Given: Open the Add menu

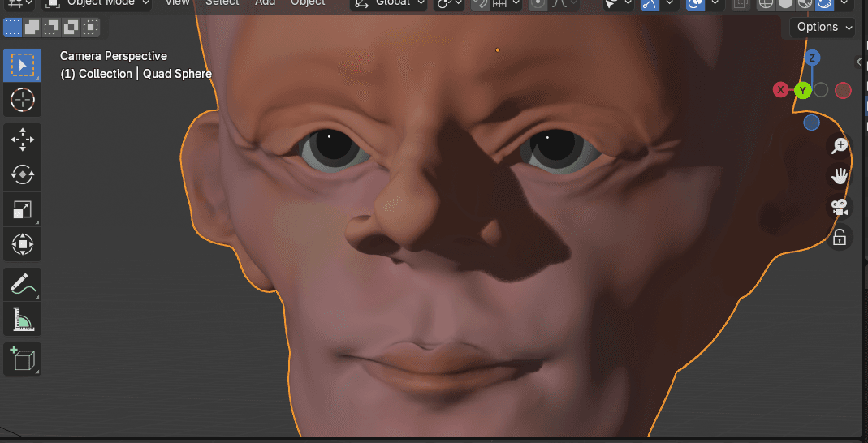Looking at the screenshot, I should [x=265, y=3].
